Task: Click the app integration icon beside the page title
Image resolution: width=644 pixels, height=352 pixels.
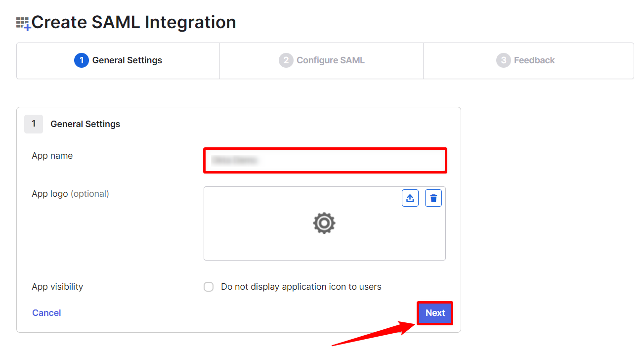Action: (x=23, y=23)
